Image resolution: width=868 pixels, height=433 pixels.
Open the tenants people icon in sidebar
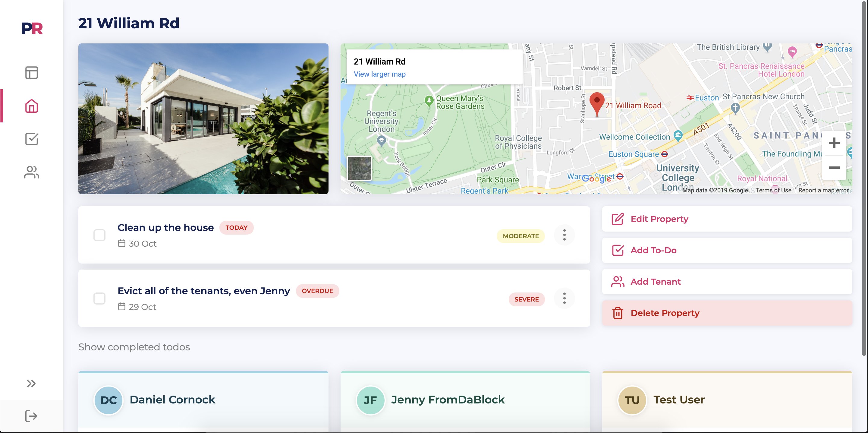[x=32, y=172]
